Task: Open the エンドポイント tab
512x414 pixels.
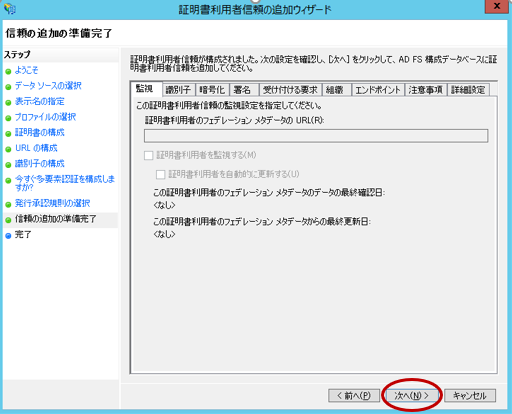Action: click(378, 90)
